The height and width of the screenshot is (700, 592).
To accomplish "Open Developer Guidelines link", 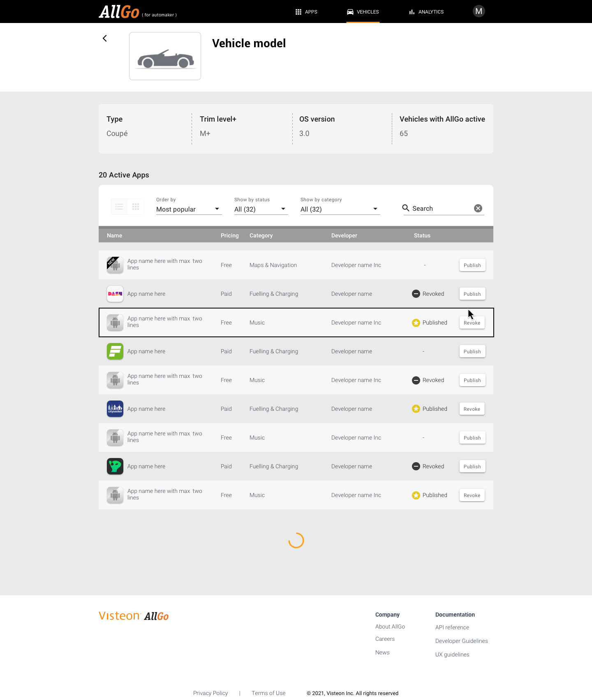I will click(462, 641).
